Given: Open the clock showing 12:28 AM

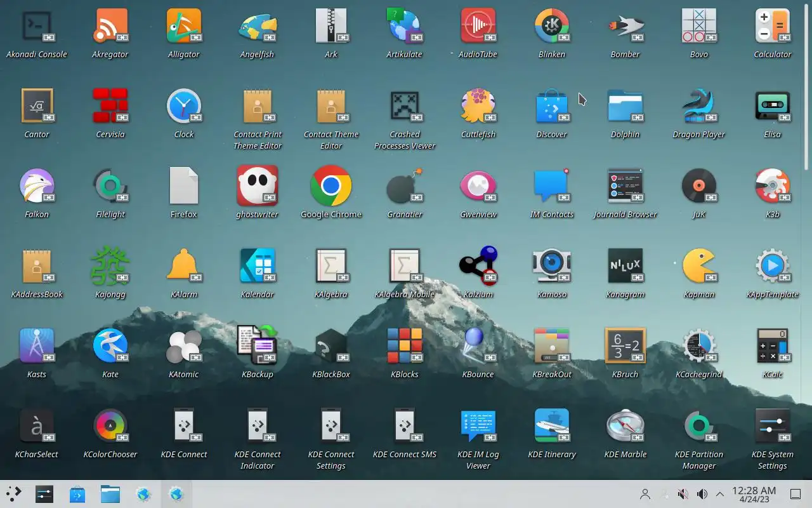Looking at the screenshot, I should point(754,494).
